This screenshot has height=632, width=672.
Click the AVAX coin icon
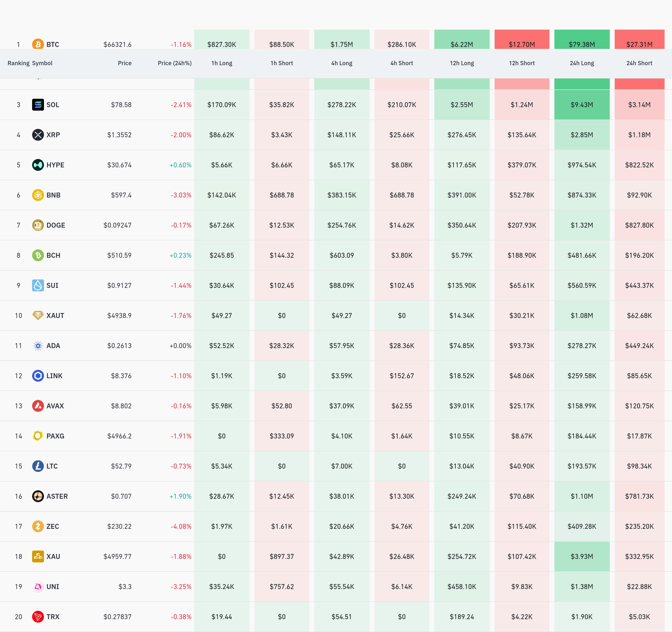(38, 406)
